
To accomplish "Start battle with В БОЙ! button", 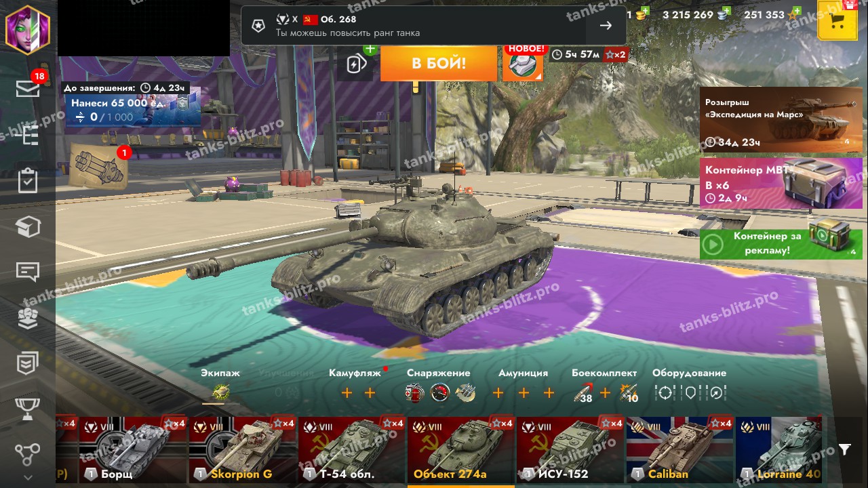I will coord(439,64).
